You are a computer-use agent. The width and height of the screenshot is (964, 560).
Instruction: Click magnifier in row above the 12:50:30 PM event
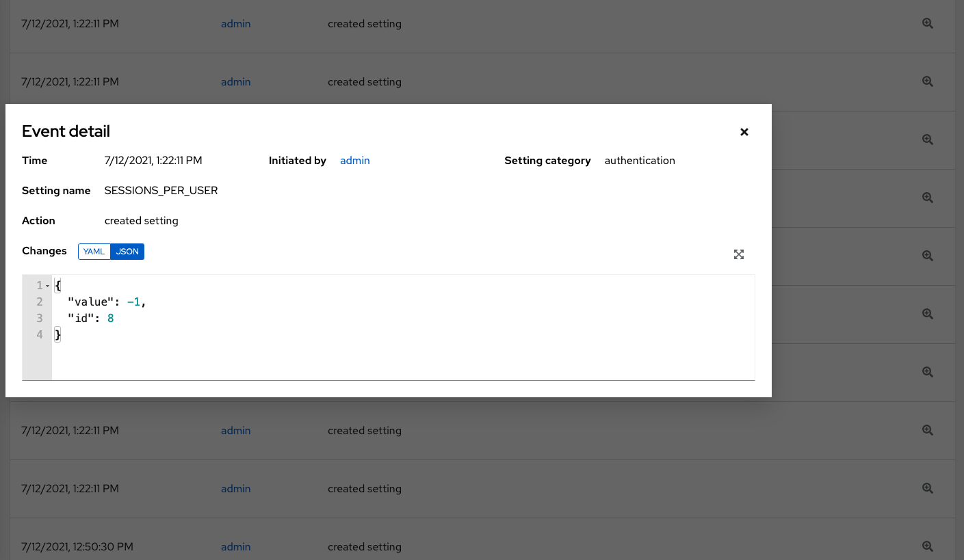pyautogui.click(x=928, y=488)
